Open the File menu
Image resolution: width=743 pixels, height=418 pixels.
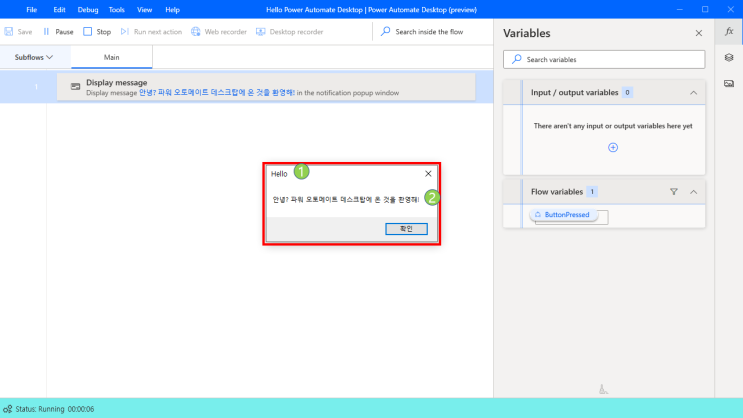[32, 9]
